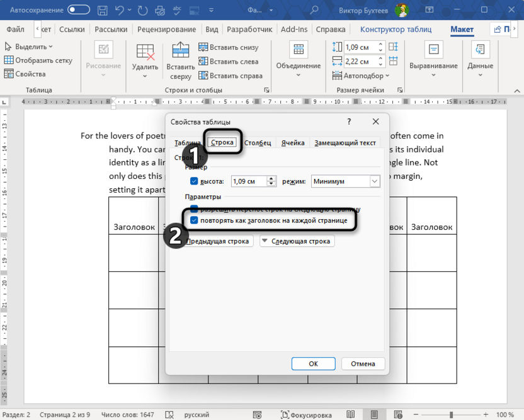Toggle the высота checkbox
The image size is (524, 420).
coord(194,181)
